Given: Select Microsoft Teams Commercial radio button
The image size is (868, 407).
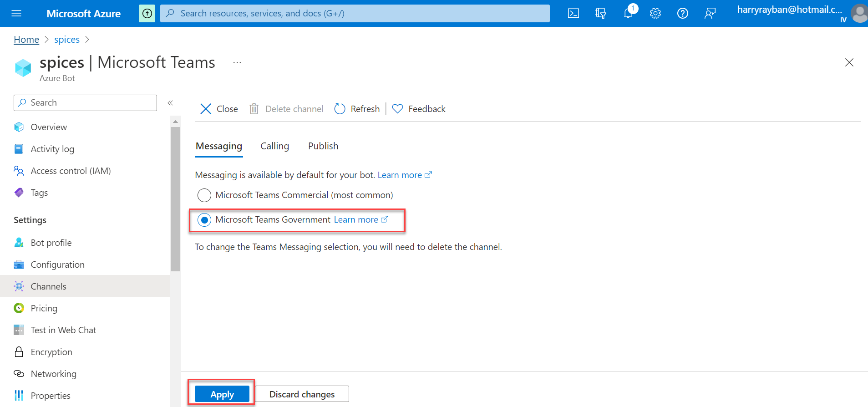Looking at the screenshot, I should 204,195.
